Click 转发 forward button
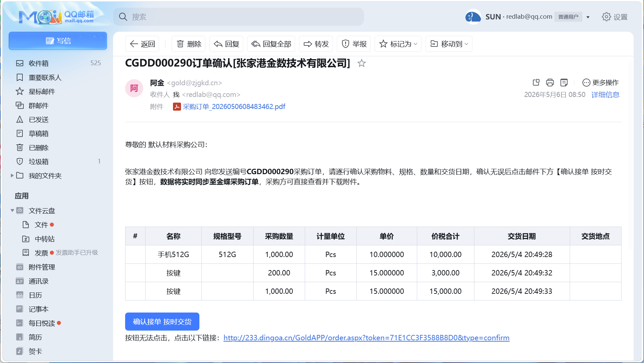Screen dimensions: 644x363 (x=316, y=44)
